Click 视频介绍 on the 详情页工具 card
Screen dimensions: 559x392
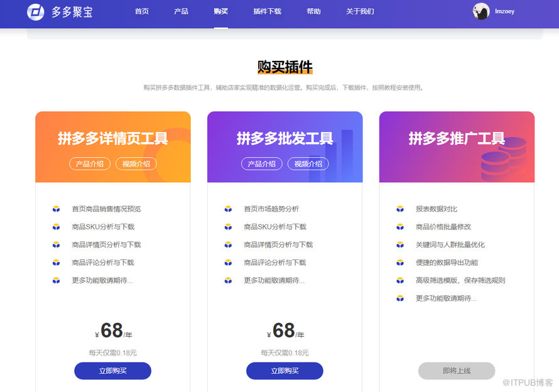[136, 164]
